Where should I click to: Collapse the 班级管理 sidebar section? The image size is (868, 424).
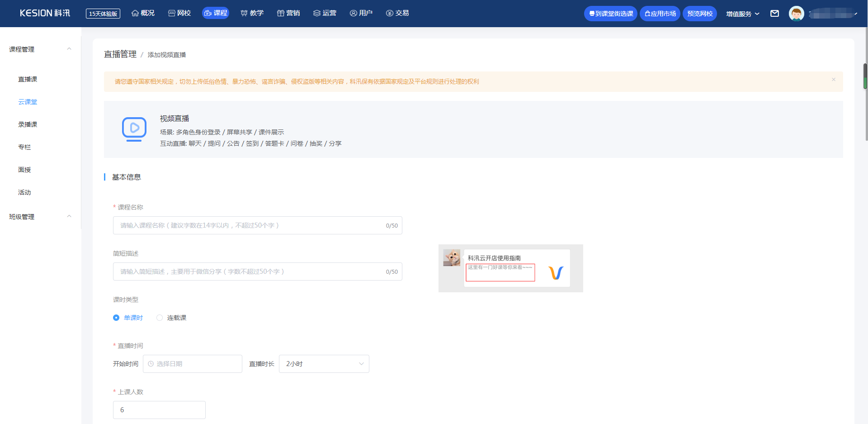click(x=69, y=216)
